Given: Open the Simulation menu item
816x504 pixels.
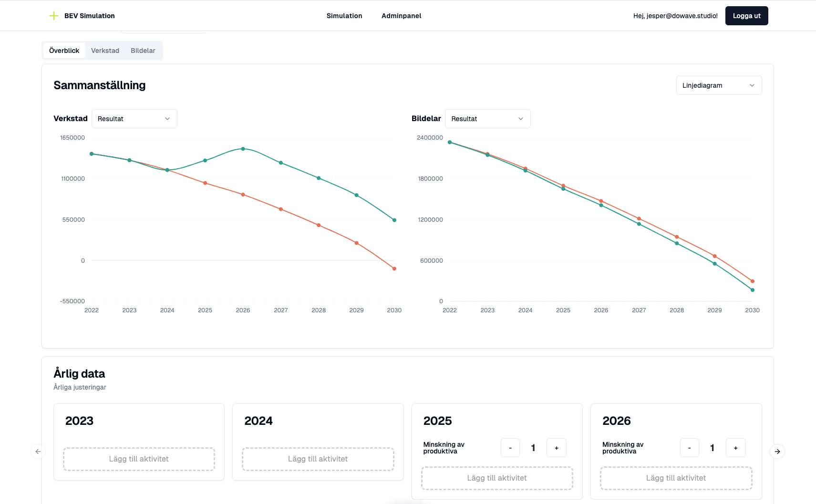Looking at the screenshot, I should [344, 16].
